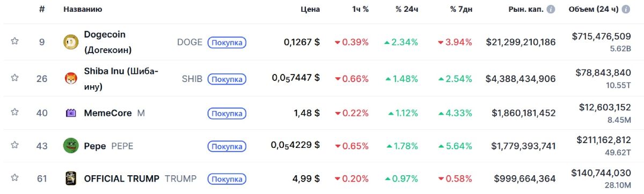Click the Shiba Inu coin logo
Viewport: 644px width, 194px height.
click(x=71, y=79)
